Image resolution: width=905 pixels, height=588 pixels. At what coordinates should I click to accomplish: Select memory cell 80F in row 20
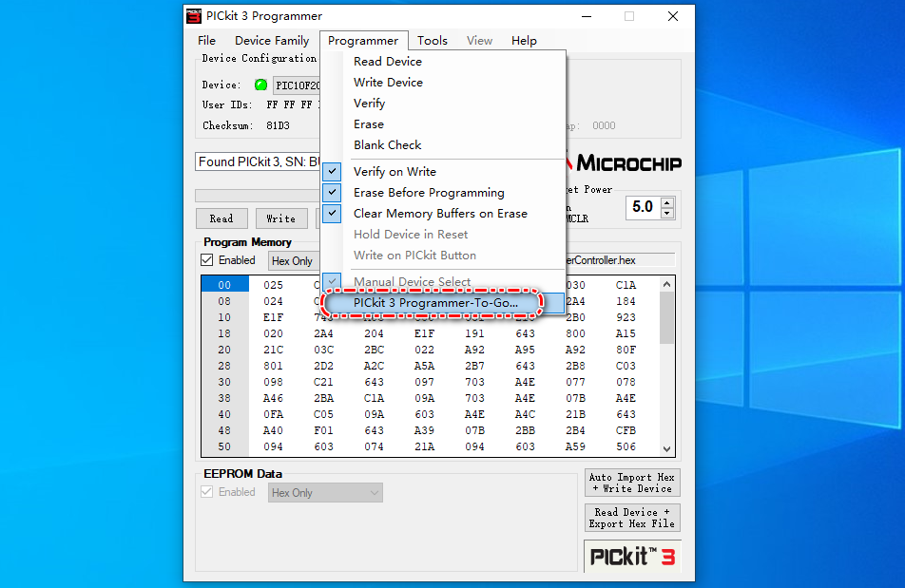click(626, 350)
